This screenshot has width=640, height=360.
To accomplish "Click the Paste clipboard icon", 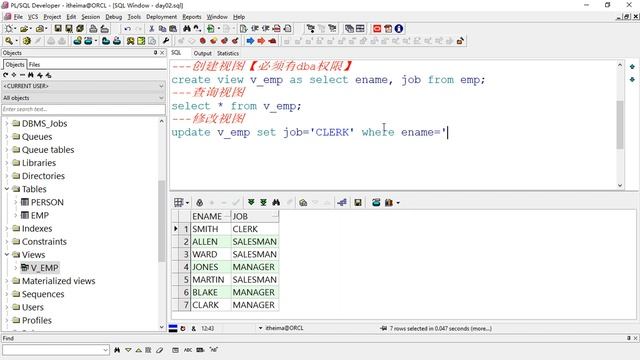I will pyautogui.click(x=173, y=29).
